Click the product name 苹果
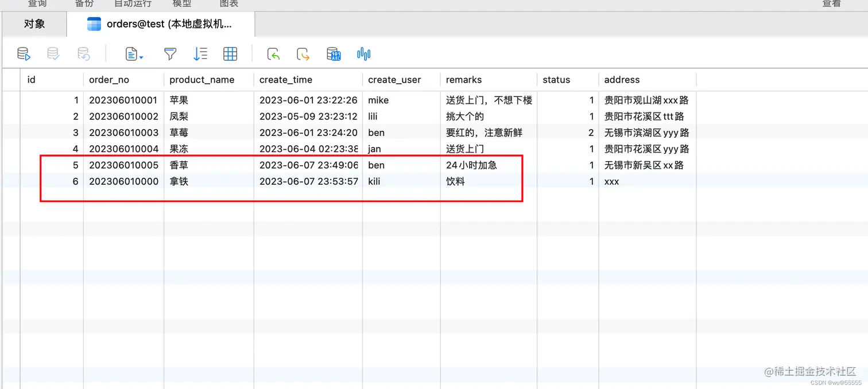Image resolution: width=868 pixels, height=389 pixels. (x=179, y=100)
